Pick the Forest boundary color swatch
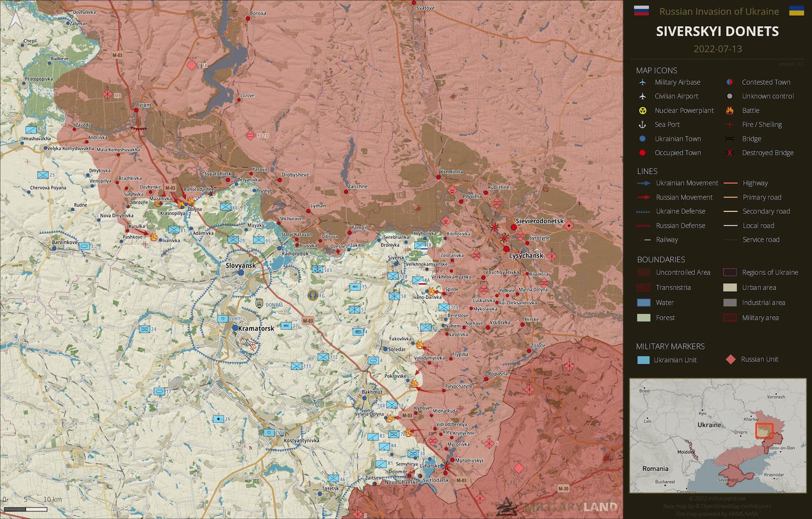 (x=643, y=318)
